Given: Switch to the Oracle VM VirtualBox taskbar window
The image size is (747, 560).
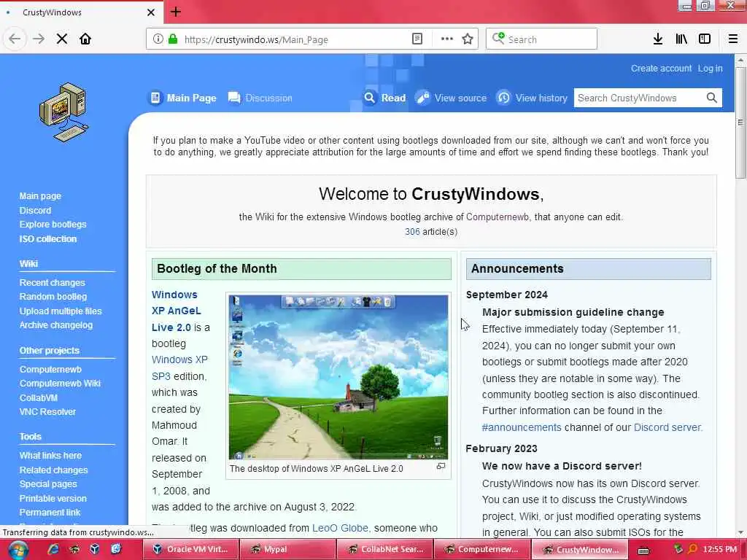Looking at the screenshot, I should coord(190,550).
